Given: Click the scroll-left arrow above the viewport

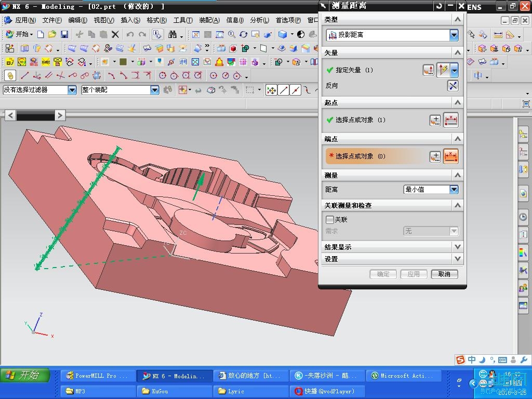Looking at the screenshot, I should coord(10,115).
